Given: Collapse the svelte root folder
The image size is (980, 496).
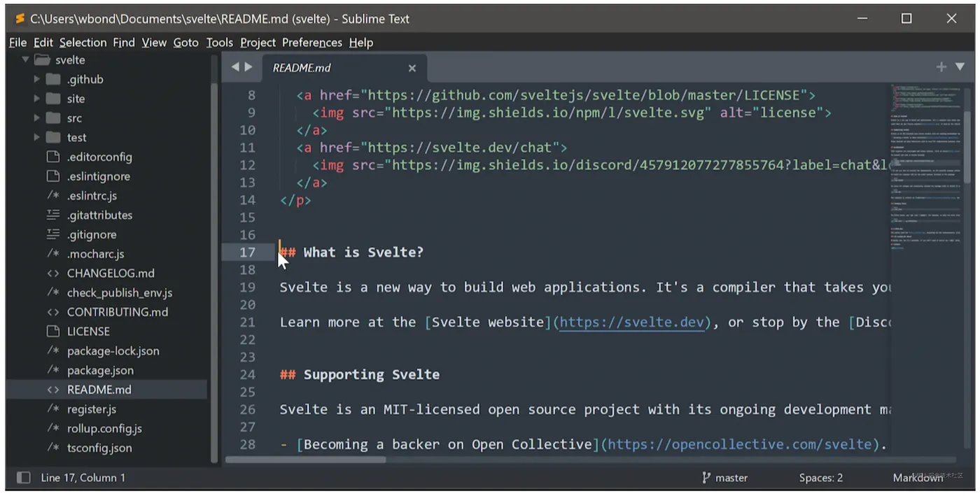Looking at the screenshot, I should [26, 60].
